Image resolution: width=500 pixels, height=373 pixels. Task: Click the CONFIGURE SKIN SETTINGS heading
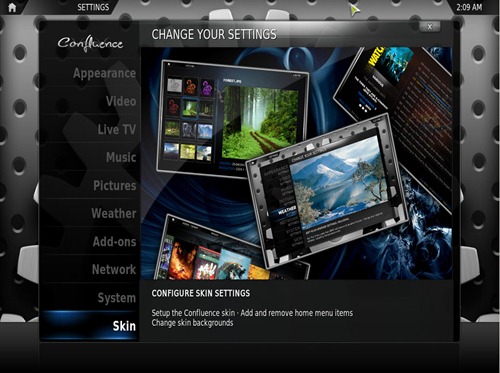(x=201, y=293)
